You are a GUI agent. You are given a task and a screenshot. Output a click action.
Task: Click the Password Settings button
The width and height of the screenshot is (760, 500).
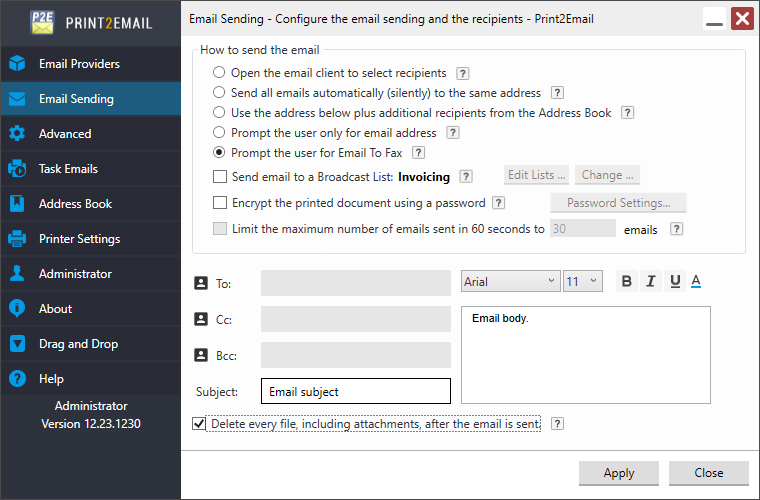[x=618, y=203]
